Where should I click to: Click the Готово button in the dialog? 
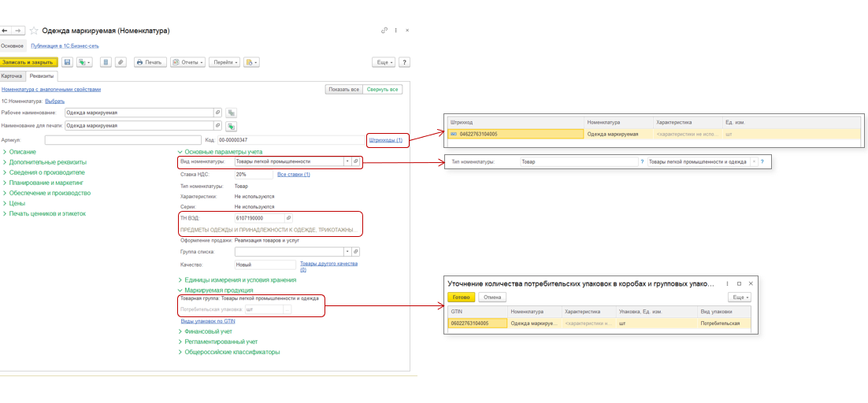[x=462, y=298]
